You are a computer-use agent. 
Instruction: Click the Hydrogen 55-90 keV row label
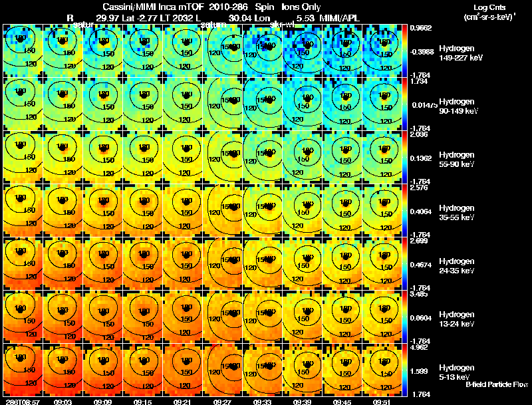click(457, 160)
